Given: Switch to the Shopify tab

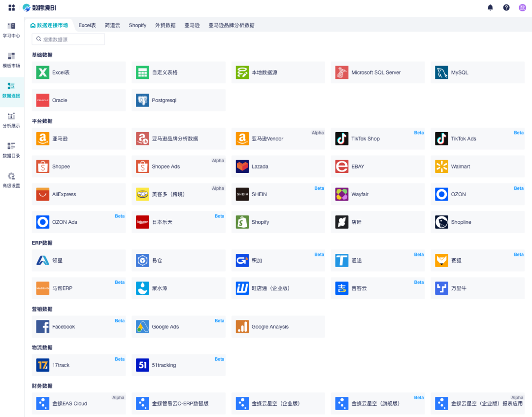Looking at the screenshot, I should (x=137, y=25).
